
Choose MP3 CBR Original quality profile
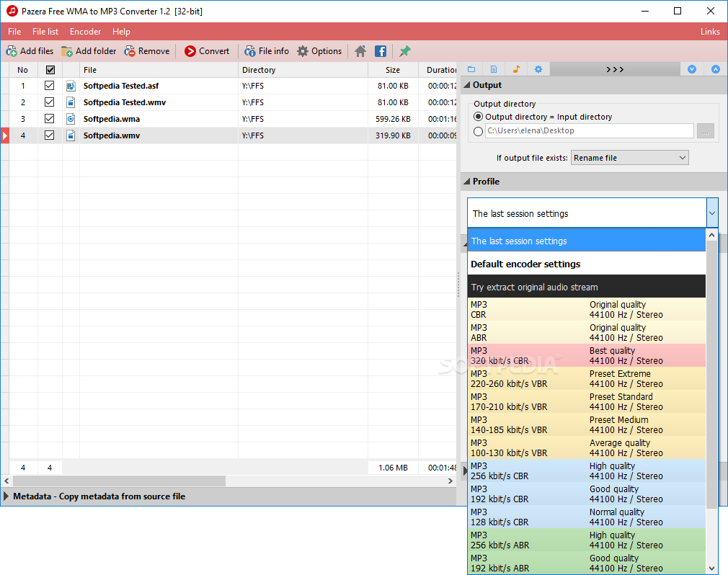tap(587, 310)
